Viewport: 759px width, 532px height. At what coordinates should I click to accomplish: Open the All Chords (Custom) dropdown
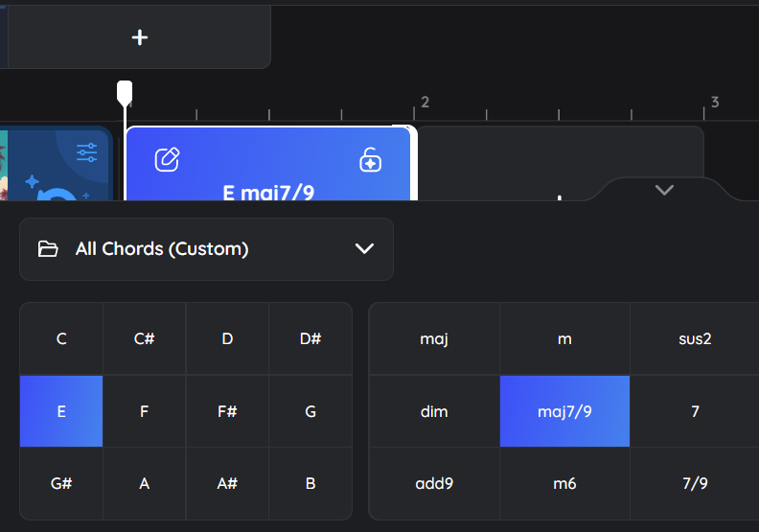206,249
